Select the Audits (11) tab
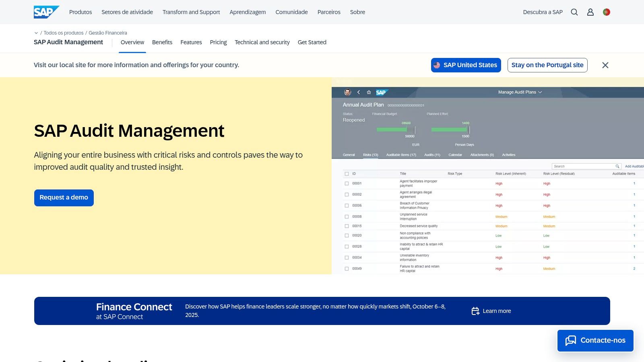The image size is (644, 362). [x=432, y=155]
